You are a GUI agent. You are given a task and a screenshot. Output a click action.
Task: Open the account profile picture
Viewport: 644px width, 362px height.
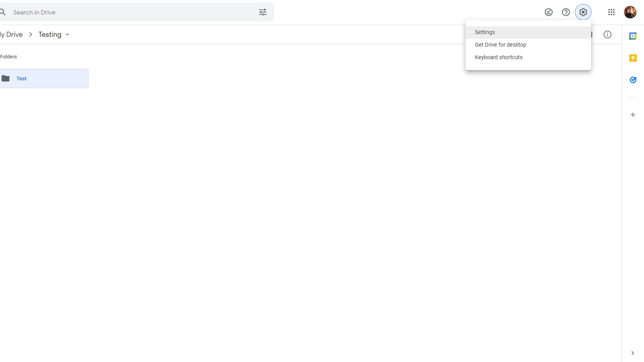tap(630, 12)
